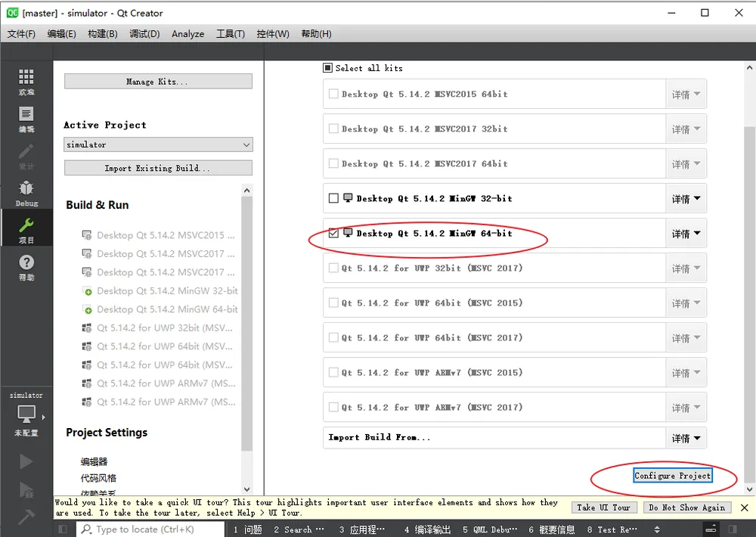The height and width of the screenshot is (537, 756).
Task: Open the 代码风格 project settings item
Action: coord(98,478)
